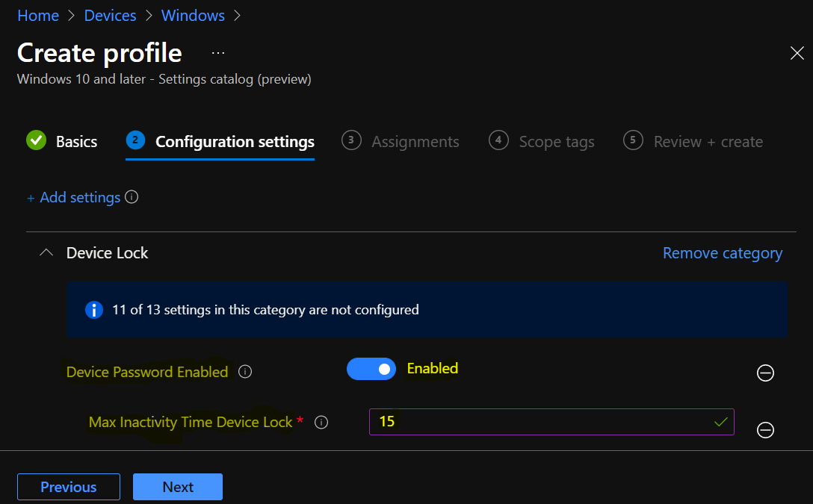Click the step 2 circle icon

[x=135, y=140]
